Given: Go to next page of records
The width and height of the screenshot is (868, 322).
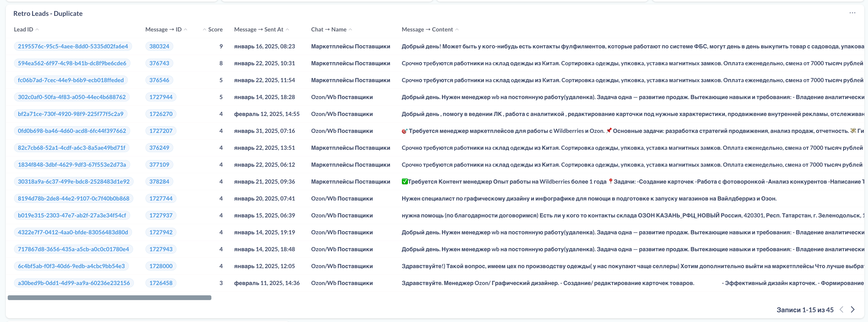Looking at the screenshot, I should point(852,310).
